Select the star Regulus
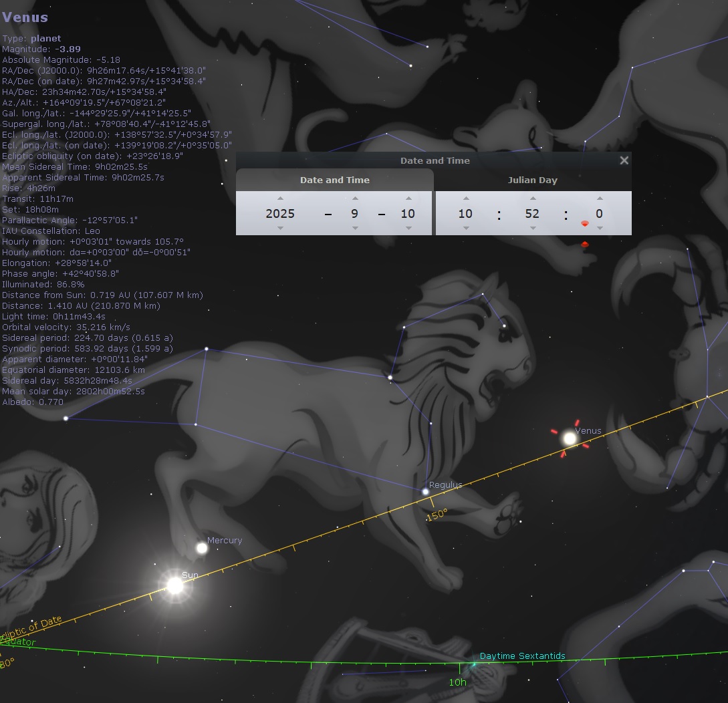 425,491
